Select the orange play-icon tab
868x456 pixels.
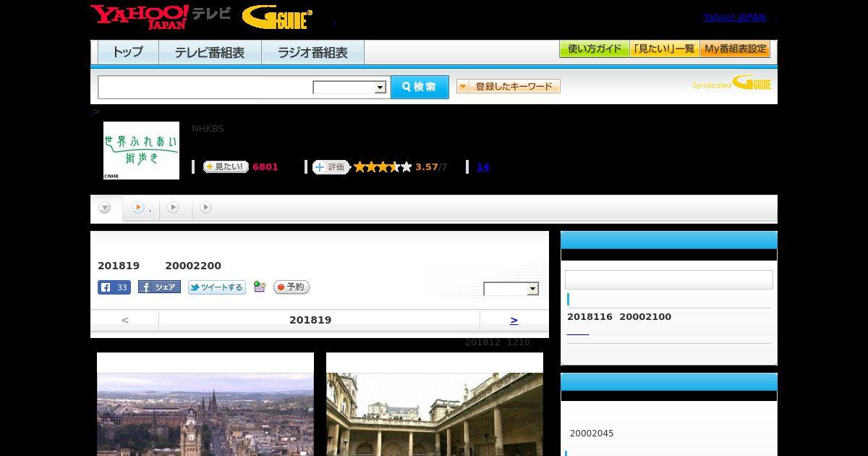pos(141,208)
